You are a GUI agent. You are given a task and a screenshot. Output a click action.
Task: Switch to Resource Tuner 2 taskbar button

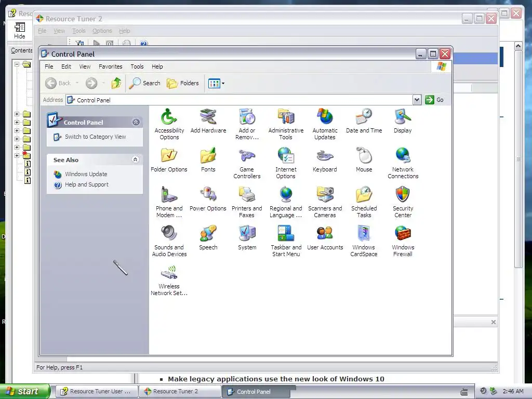pos(180,392)
